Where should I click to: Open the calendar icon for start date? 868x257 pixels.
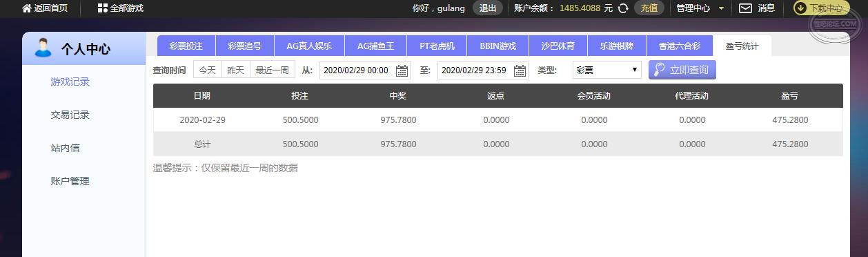402,70
